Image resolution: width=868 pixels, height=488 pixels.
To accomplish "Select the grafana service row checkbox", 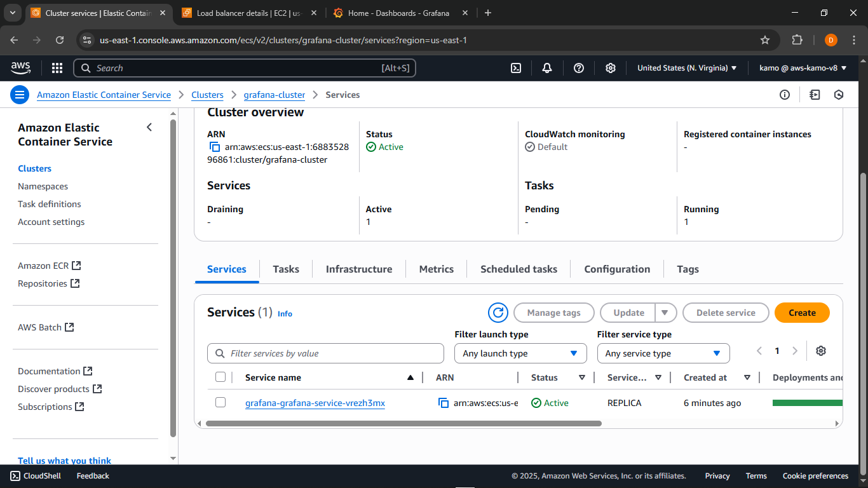I will pos(220,402).
